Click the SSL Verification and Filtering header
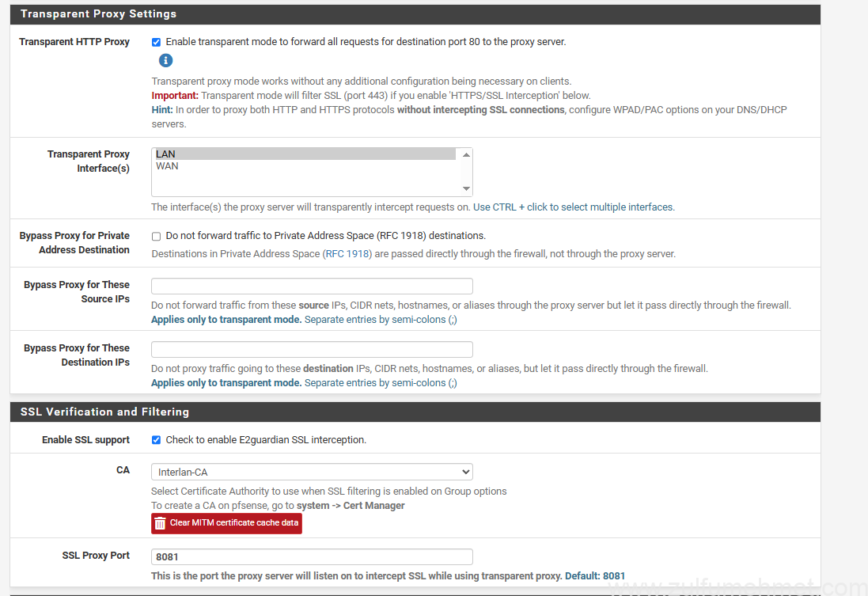Image resolution: width=868 pixels, height=596 pixels. [x=104, y=412]
